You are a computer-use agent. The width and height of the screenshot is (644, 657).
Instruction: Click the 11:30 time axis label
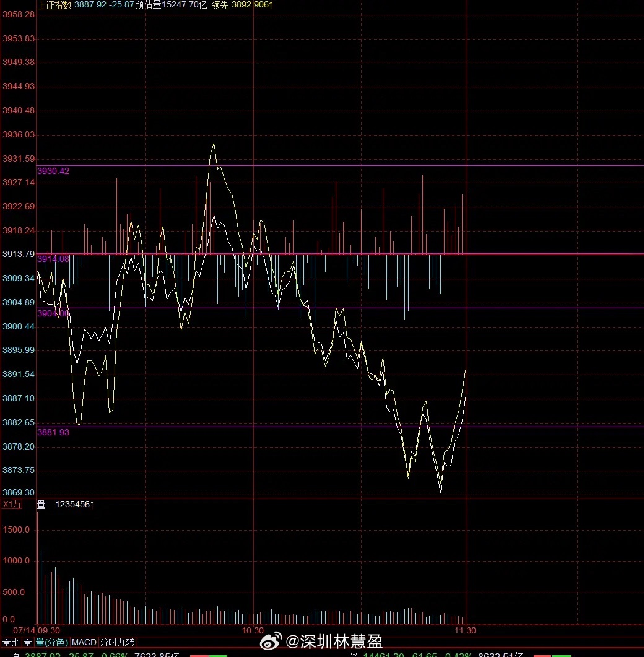point(465,630)
